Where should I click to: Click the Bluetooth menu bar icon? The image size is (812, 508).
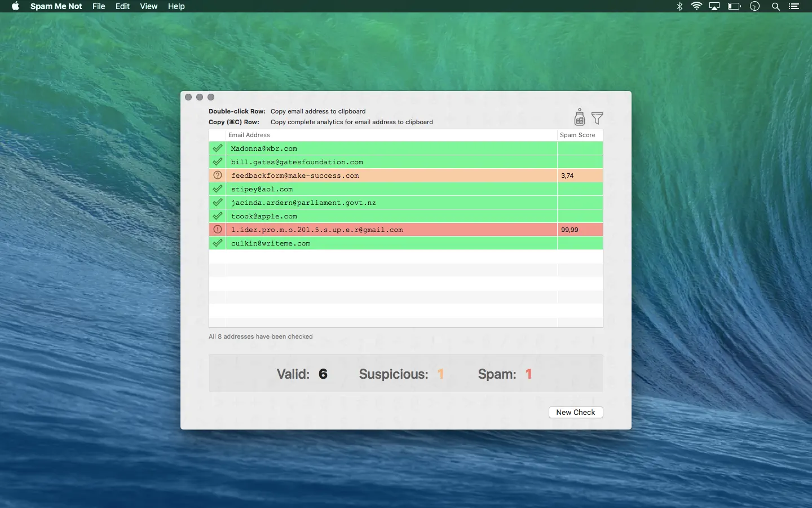679,6
